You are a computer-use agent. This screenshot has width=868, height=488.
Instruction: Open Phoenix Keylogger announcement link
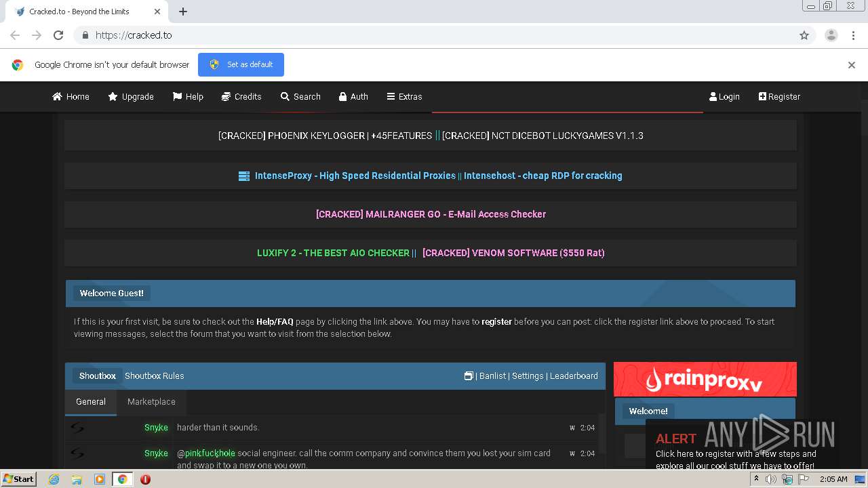[x=325, y=136]
